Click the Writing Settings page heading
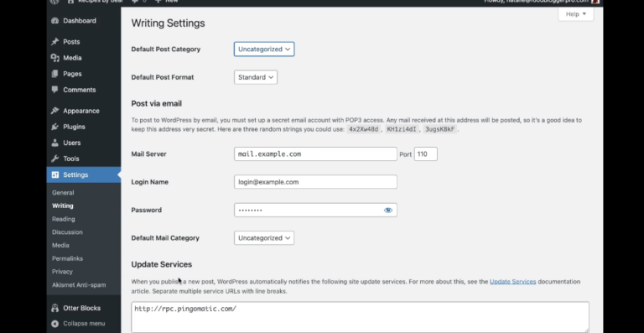Image resolution: width=644 pixels, height=333 pixels. pos(168,23)
